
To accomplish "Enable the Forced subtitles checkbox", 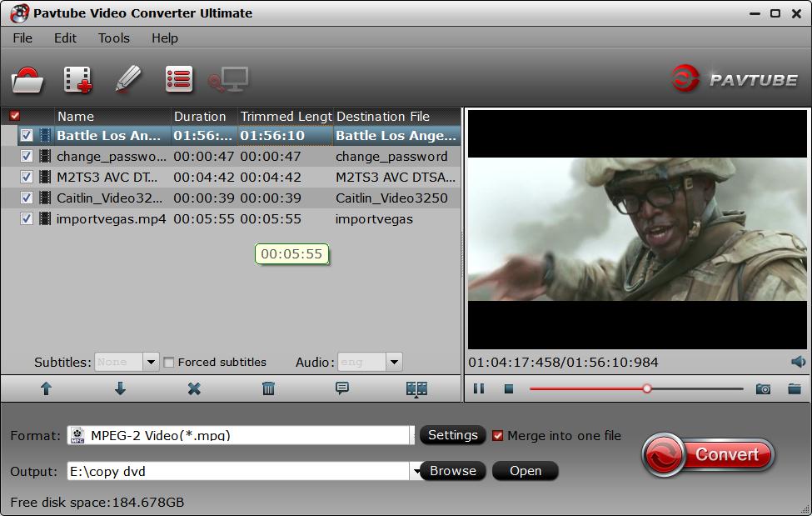I will coord(169,362).
